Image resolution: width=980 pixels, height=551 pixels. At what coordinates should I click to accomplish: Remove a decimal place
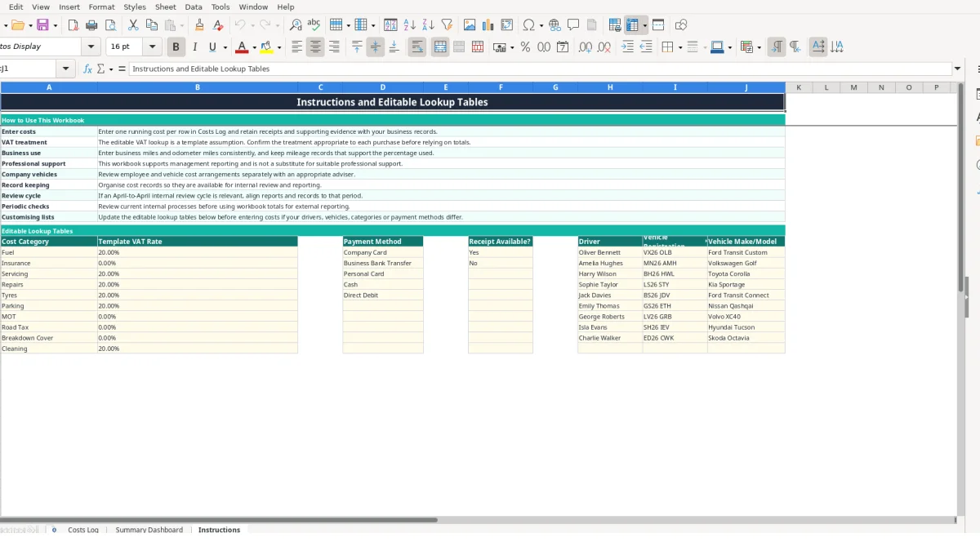tap(604, 47)
